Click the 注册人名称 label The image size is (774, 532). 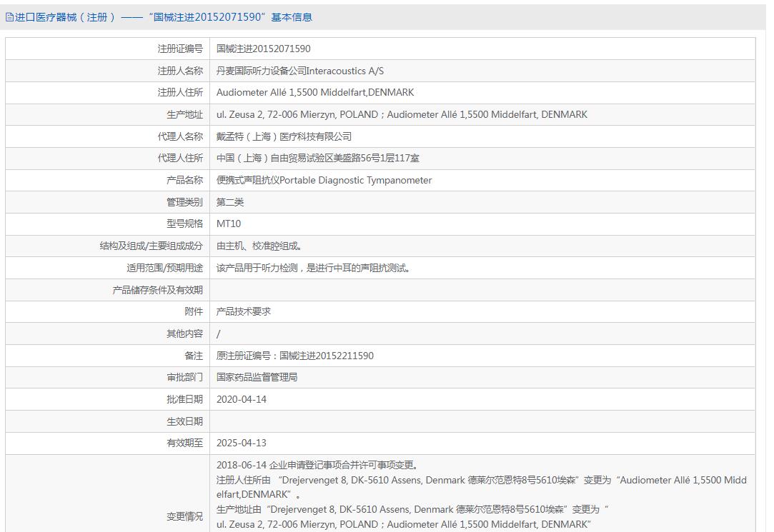tap(180, 71)
